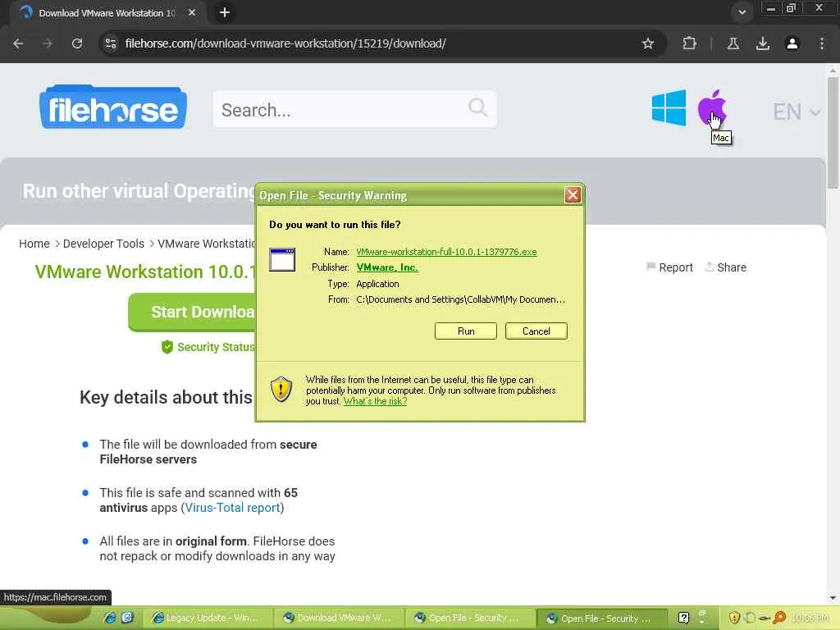
Task: Switch to Download VMware taskbar button
Action: [339, 619]
